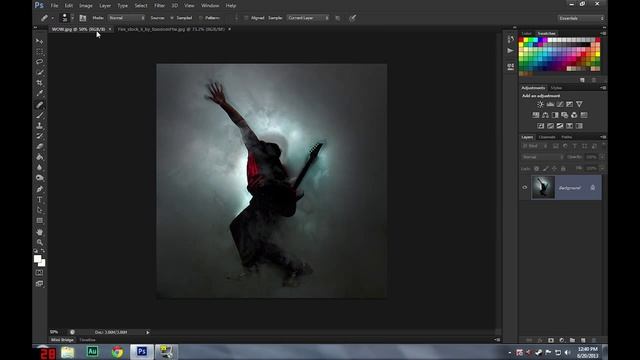Open the Filter menu
640x360 pixels.
(160, 6)
